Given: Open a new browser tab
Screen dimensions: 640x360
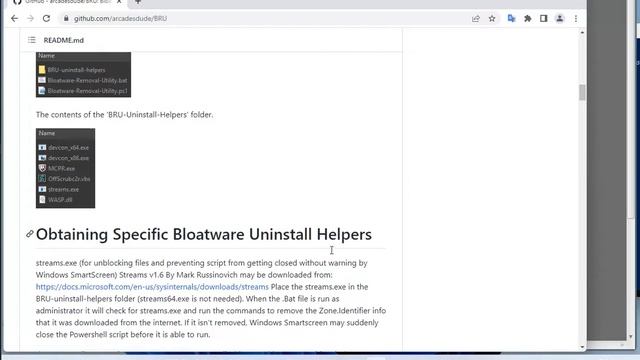Looking at the screenshot, I should coord(138,2).
